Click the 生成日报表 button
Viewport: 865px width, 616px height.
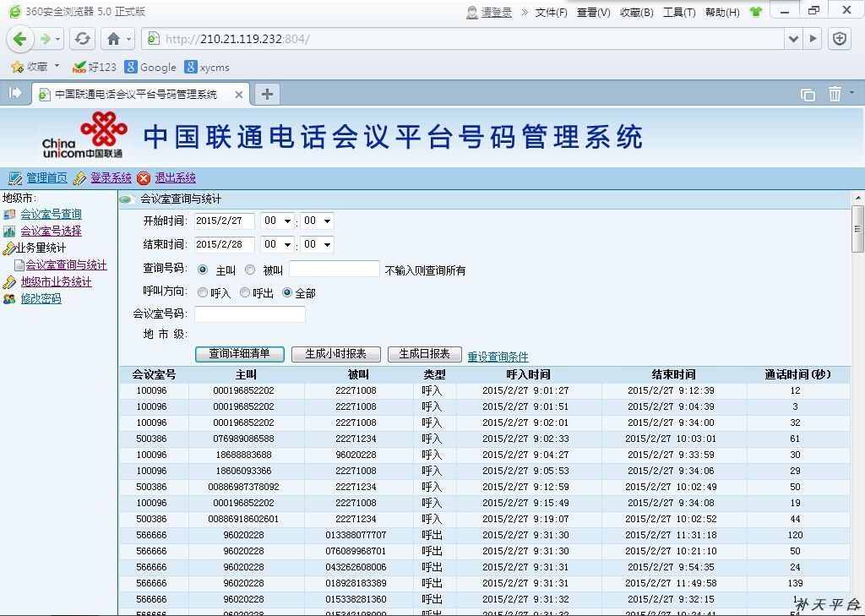coord(425,354)
